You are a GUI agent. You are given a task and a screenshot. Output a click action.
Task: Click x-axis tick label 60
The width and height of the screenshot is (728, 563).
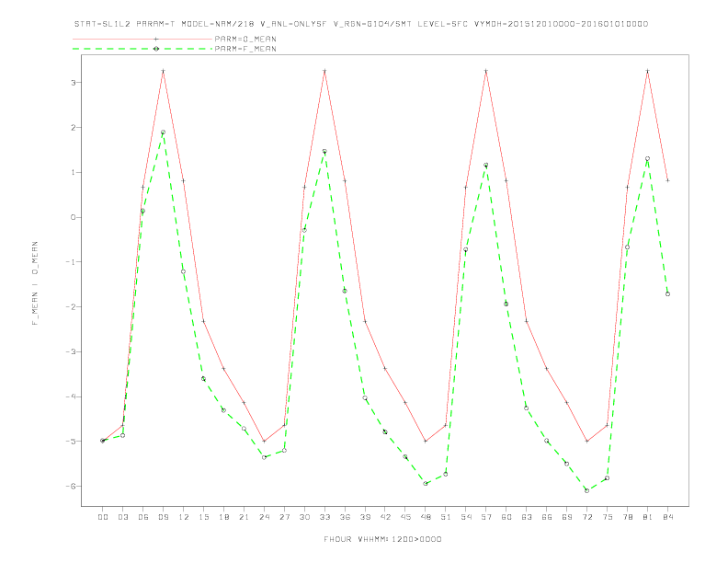click(506, 517)
